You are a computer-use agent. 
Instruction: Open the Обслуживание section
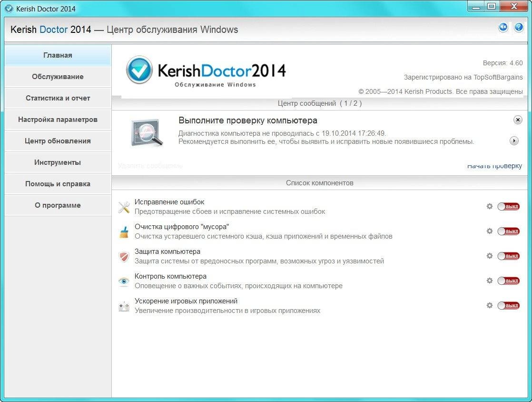[x=58, y=76]
